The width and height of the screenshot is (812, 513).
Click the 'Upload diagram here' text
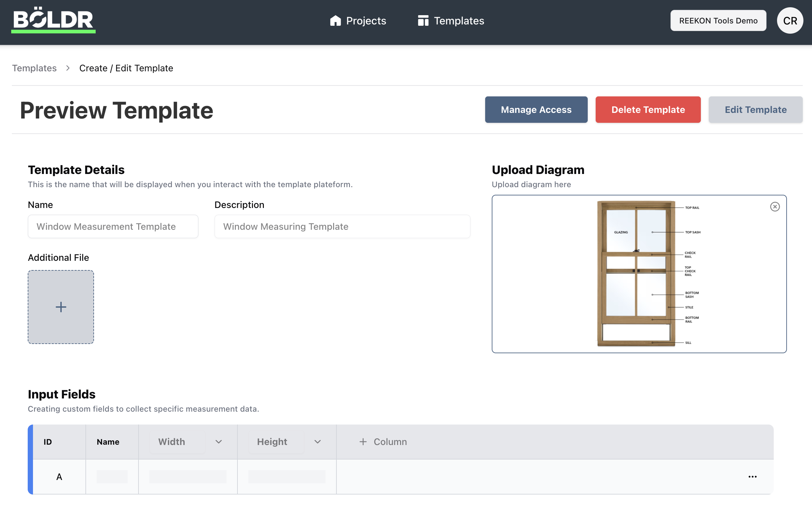(x=531, y=184)
